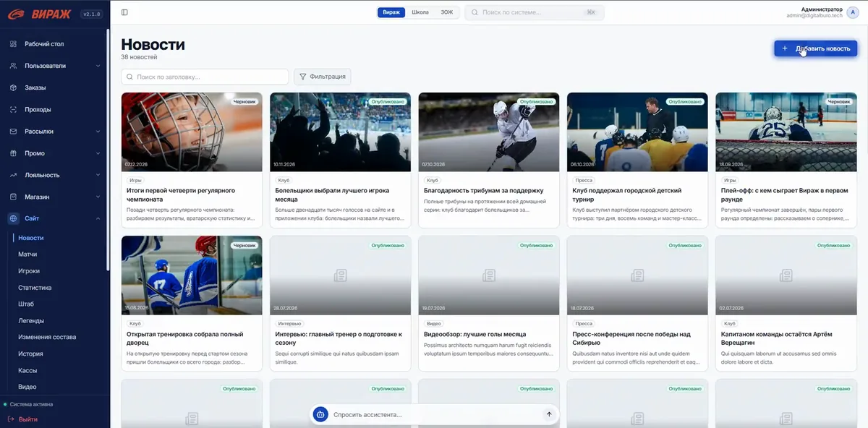
Task: Click the Поиск по заголовку field
Action: point(205,77)
